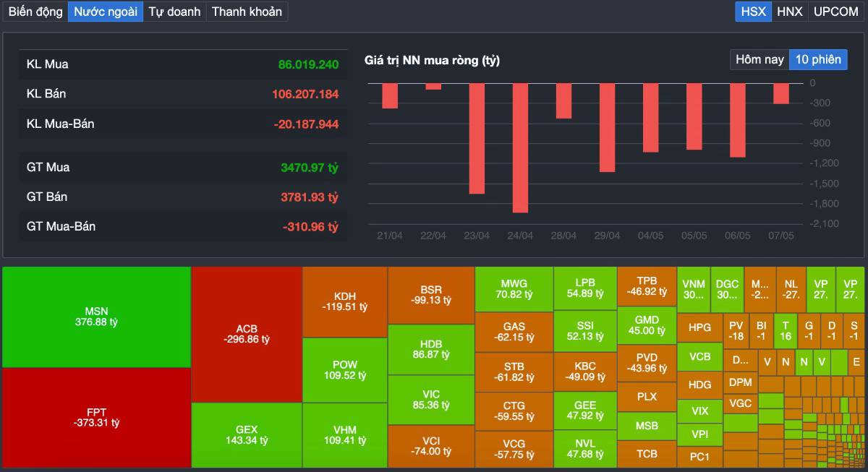The height and width of the screenshot is (472, 868).
Task: Select the PC1 tile
Action: tap(699, 457)
